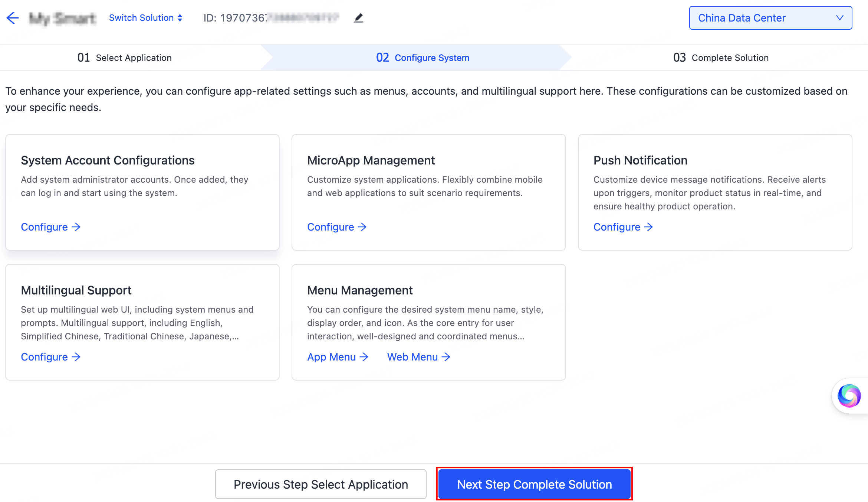Click the Web Menu link in Menu Management

[x=412, y=357]
